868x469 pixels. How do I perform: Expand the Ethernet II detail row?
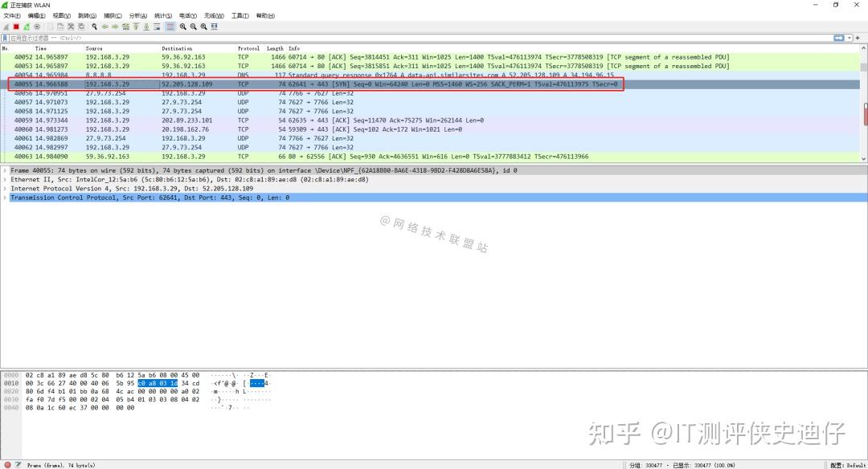tap(5, 181)
